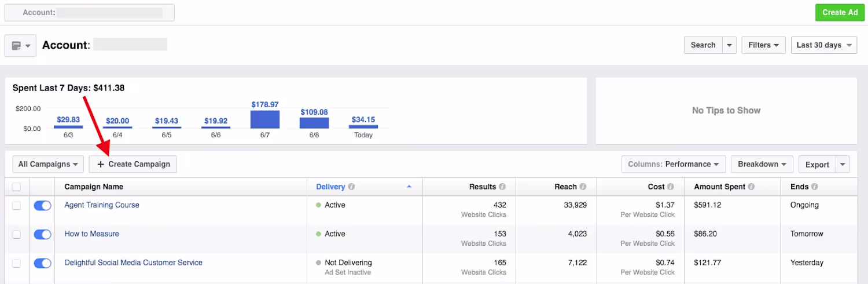Click the Reach column info icon
Screen dimensions: 868x284
click(x=583, y=187)
